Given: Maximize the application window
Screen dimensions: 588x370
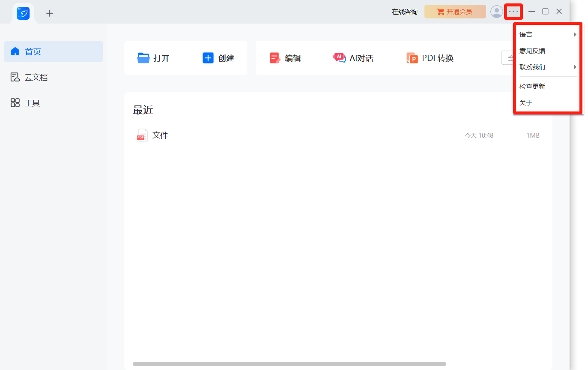Looking at the screenshot, I should (x=545, y=12).
